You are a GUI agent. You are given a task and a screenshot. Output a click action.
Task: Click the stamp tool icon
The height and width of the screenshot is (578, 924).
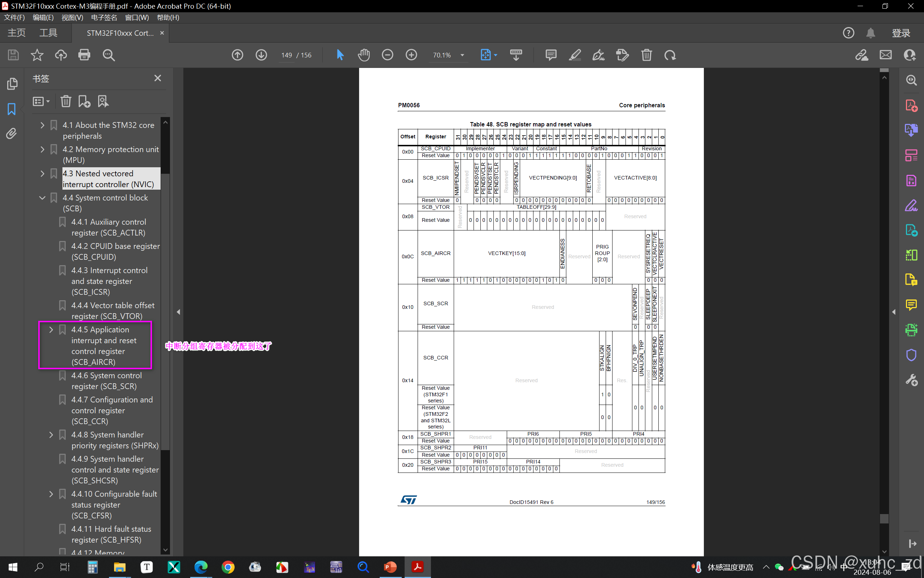point(622,55)
